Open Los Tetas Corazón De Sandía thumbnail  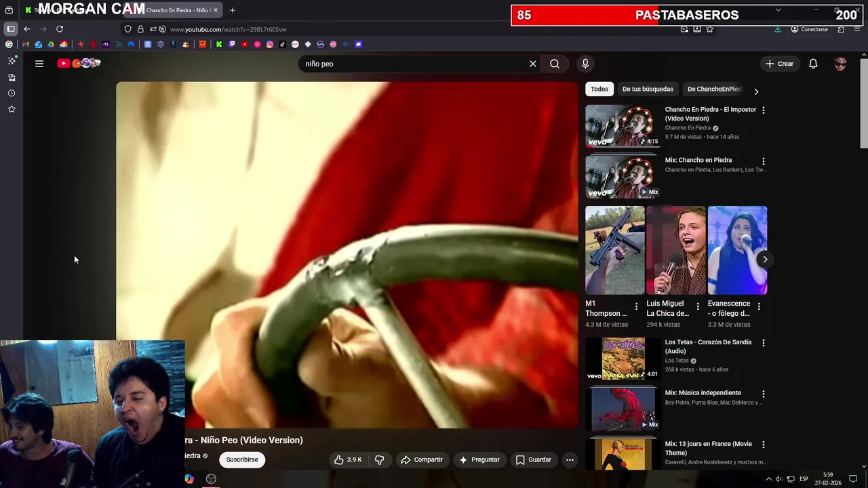(621, 359)
